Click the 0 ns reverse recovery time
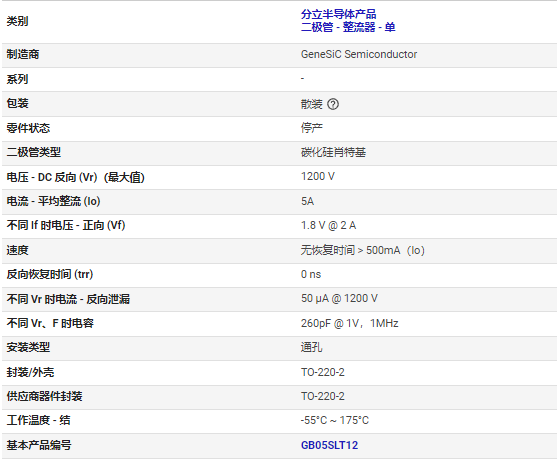 coord(311,274)
